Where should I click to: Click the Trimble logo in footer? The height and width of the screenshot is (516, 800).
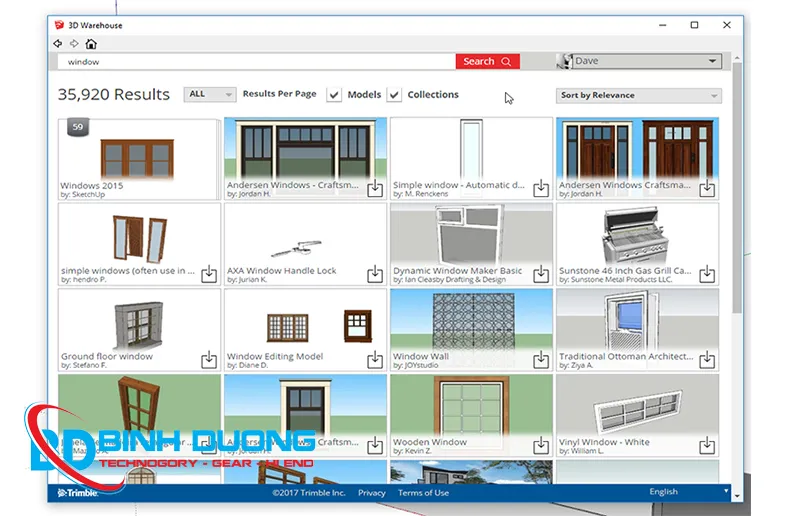[78, 493]
